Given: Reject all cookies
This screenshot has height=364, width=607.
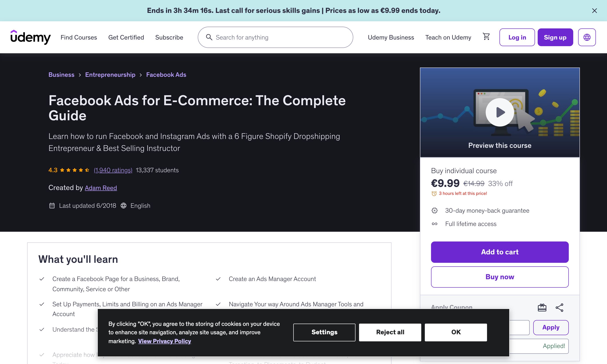Looking at the screenshot, I should pyautogui.click(x=390, y=332).
